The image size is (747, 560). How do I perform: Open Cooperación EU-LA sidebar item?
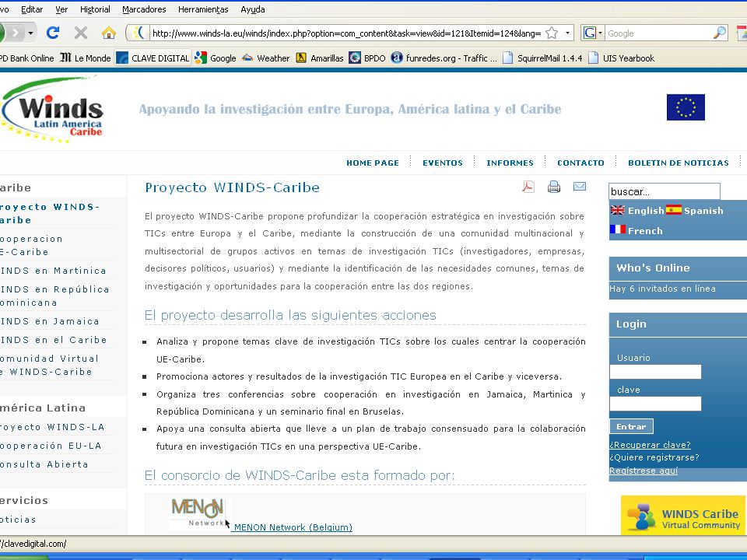pyautogui.click(x=51, y=446)
